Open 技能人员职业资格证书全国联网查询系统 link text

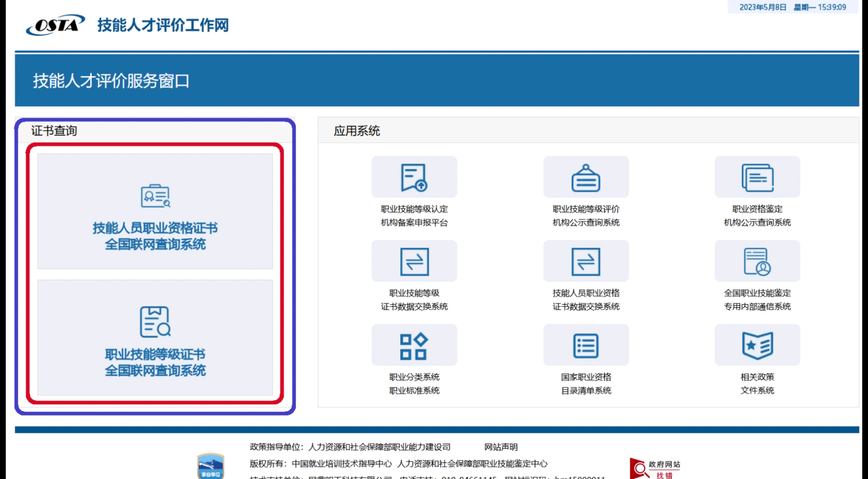(155, 236)
